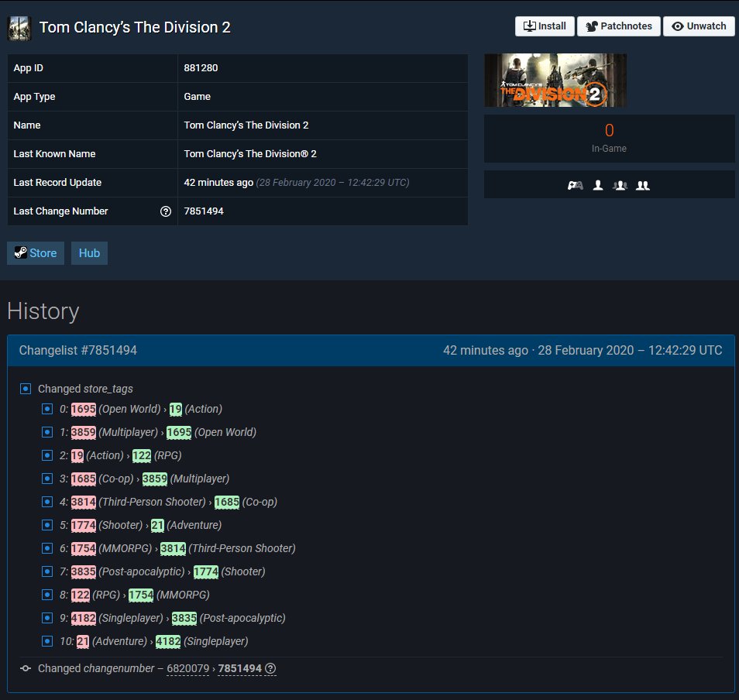This screenshot has height=700, width=739.
Task: Click Unwatch to stop watching this app
Action: click(699, 26)
